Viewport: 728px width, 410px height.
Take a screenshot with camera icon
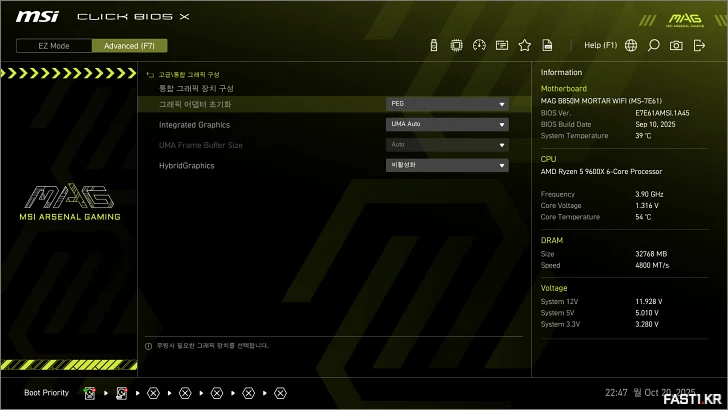coord(676,46)
